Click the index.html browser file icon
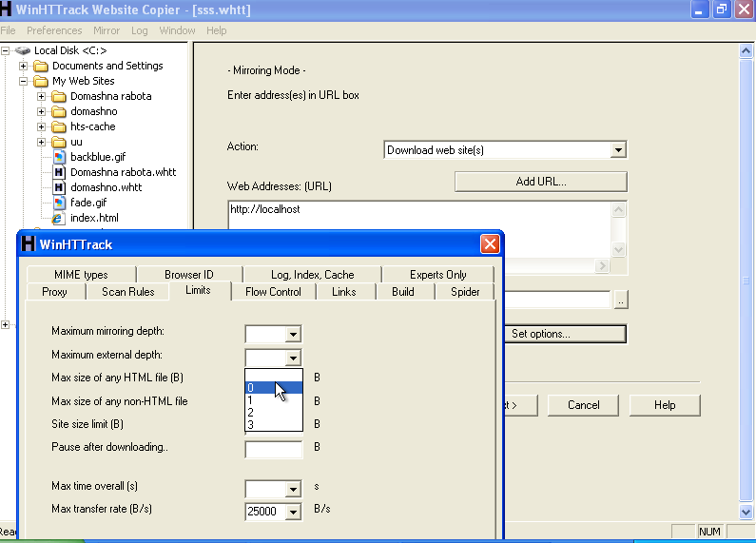Image resolution: width=756 pixels, height=543 pixels. (x=59, y=218)
